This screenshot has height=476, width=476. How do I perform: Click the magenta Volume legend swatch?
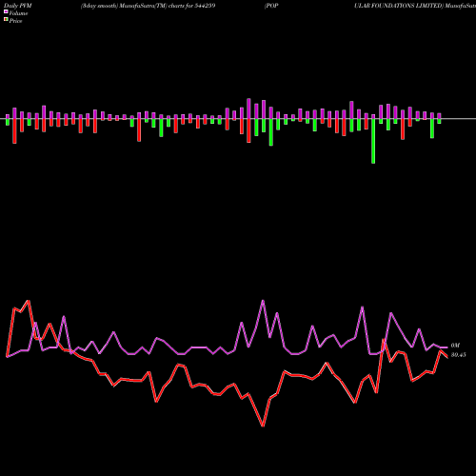[6, 11]
